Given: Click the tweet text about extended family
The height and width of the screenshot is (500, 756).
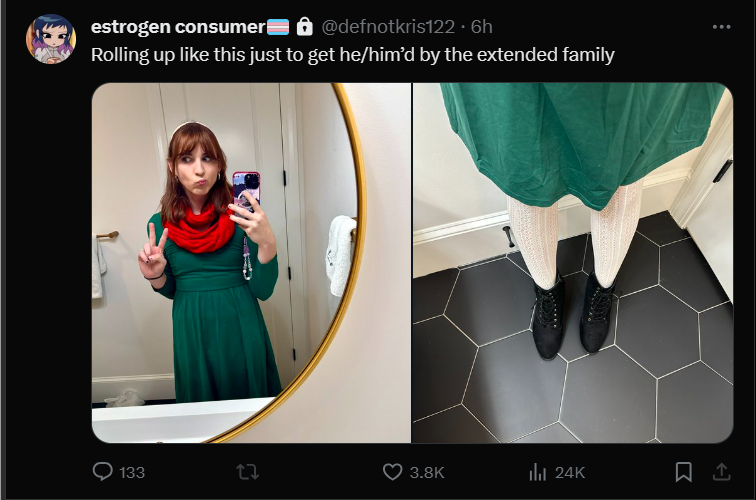Looking at the screenshot, I should pos(352,55).
